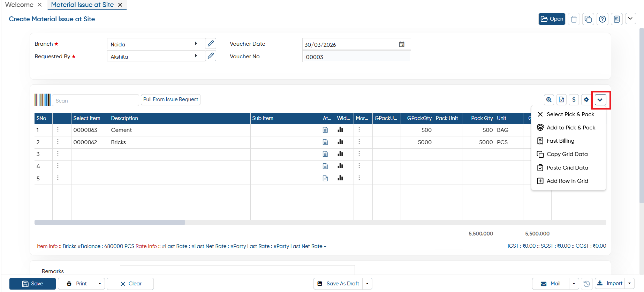Image resolution: width=644 pixels, height=292 pixels.
Task: Expand the Save As Draft dropdown arrow
Action: pyautogui.click(x=368, y=284)
